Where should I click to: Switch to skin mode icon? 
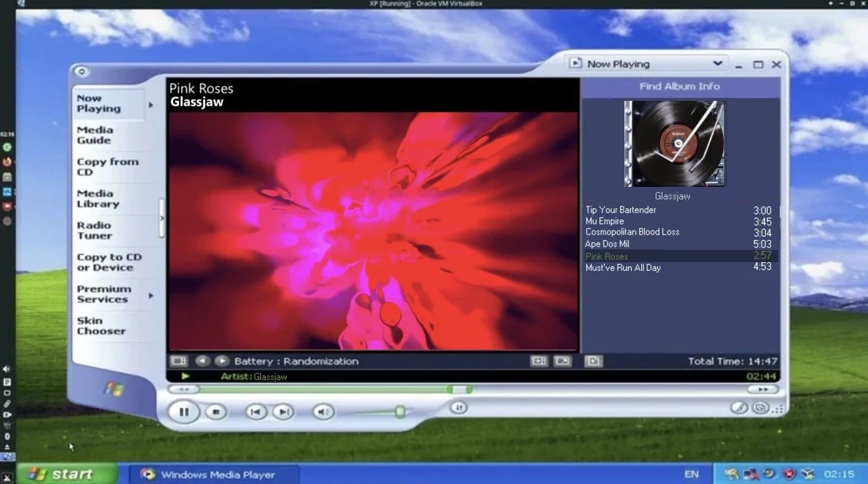(760, 407)
